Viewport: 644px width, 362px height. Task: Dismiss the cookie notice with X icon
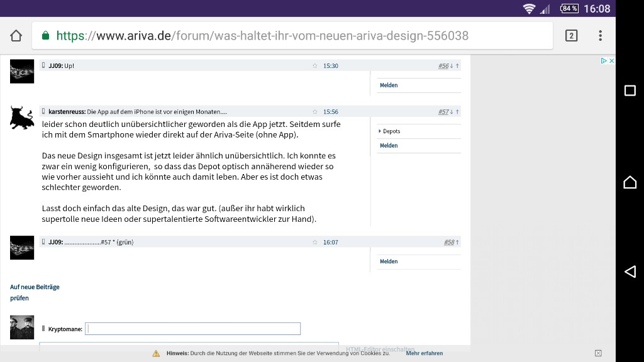point(597,353)
